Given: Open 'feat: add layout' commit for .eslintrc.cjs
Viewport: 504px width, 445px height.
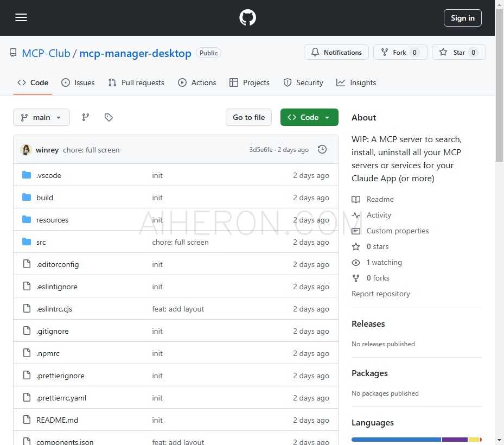Looking at the screenshot, I should tap(178, 309).
